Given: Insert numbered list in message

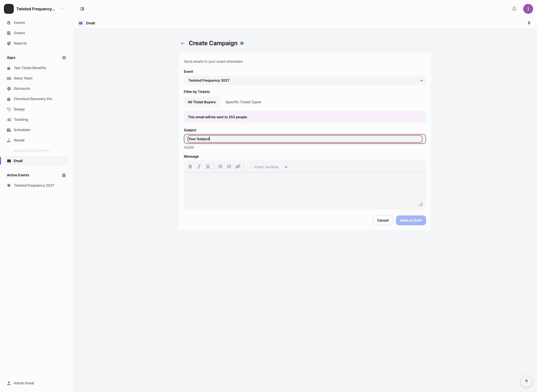Looking at the screenshot, I should click(229, 166).
